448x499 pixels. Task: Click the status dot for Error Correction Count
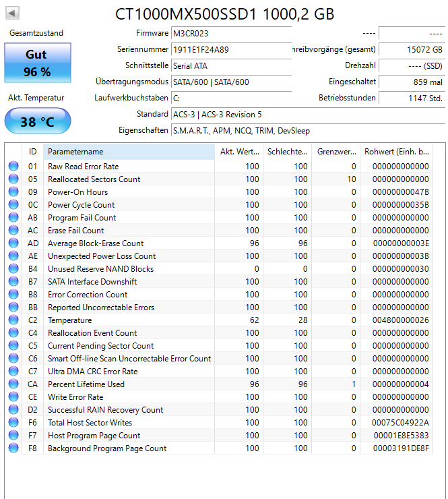click(13, 294)
